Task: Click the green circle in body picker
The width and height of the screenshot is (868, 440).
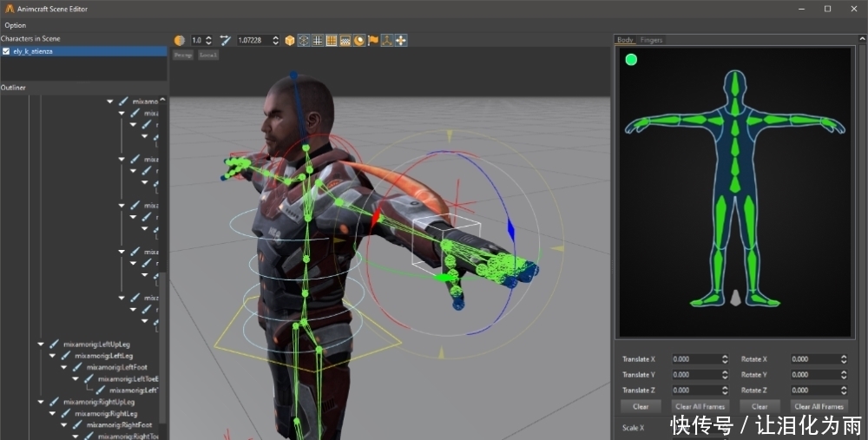Action: (x=631, y=60)
